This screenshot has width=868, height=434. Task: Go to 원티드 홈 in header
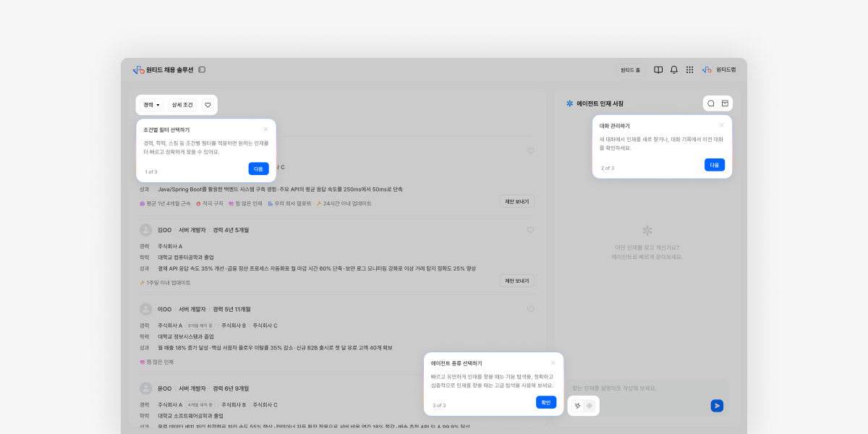(630, 70)
